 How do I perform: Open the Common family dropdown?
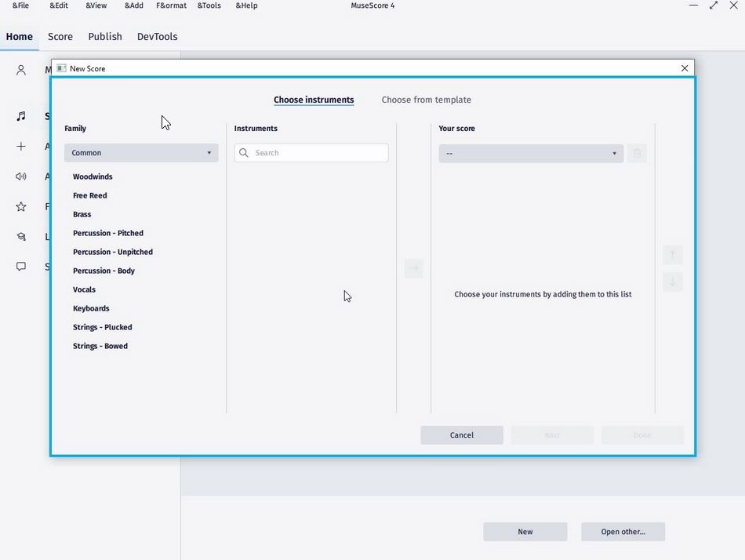tap(141, 153)
